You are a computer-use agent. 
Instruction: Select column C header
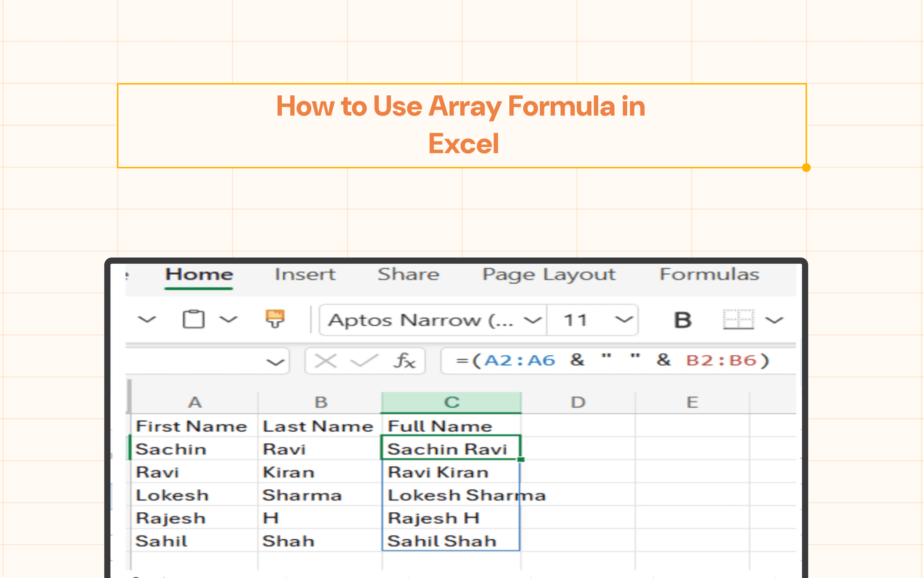(x=451, y=403)
